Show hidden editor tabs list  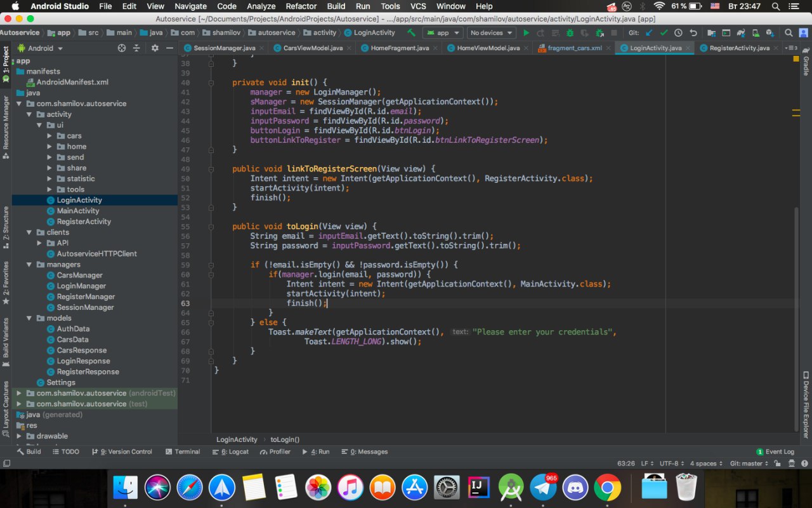coord(791,48)
